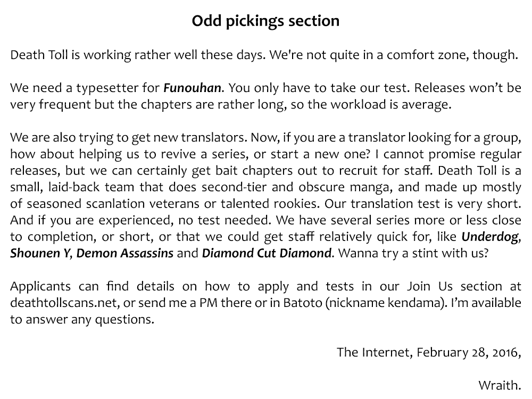Click the bold Diamond Cut Diamond title
Image resolution: width=532 pixels, height=399 pixels.
click(267, 253)
